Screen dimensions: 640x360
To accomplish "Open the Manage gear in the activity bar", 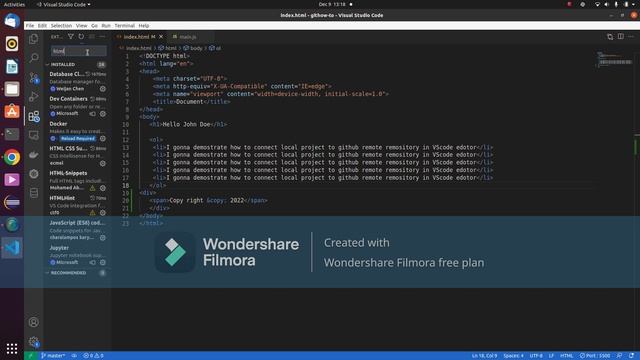I will tap(34, 342).
